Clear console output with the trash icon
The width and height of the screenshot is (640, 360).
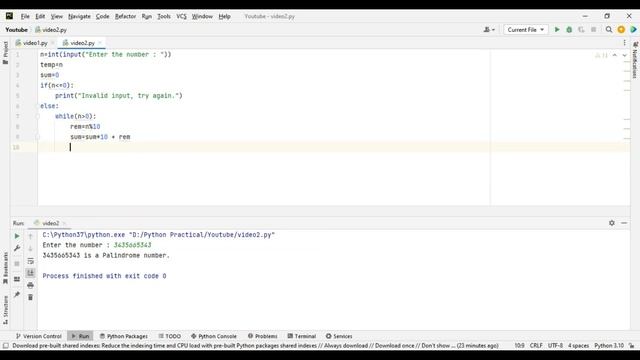(30, 297)
